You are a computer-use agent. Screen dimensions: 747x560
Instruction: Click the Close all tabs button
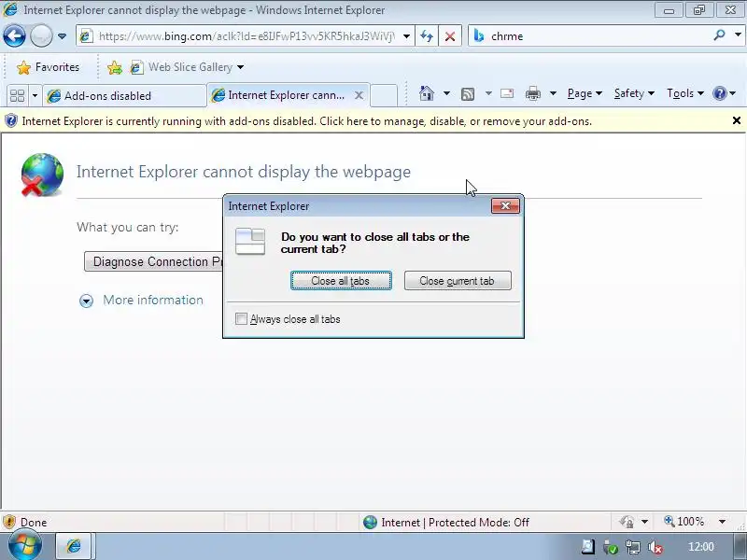tap(341, 281)
